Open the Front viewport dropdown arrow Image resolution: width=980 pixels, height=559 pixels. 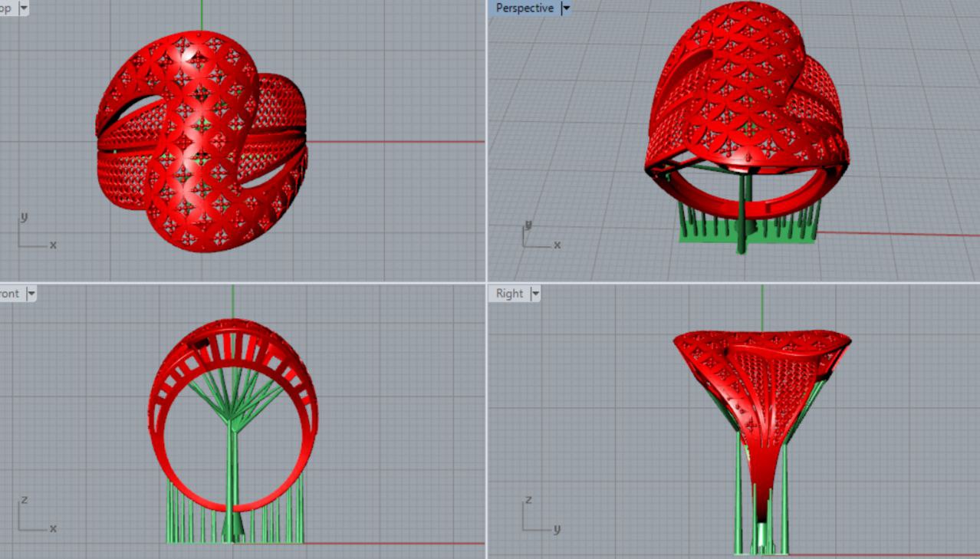click(x=31, y=294)
